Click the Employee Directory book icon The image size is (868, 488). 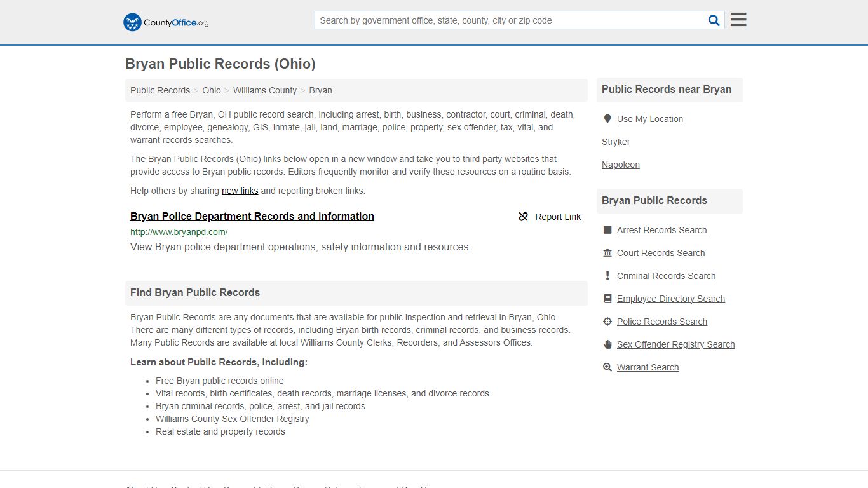[607, 299]
